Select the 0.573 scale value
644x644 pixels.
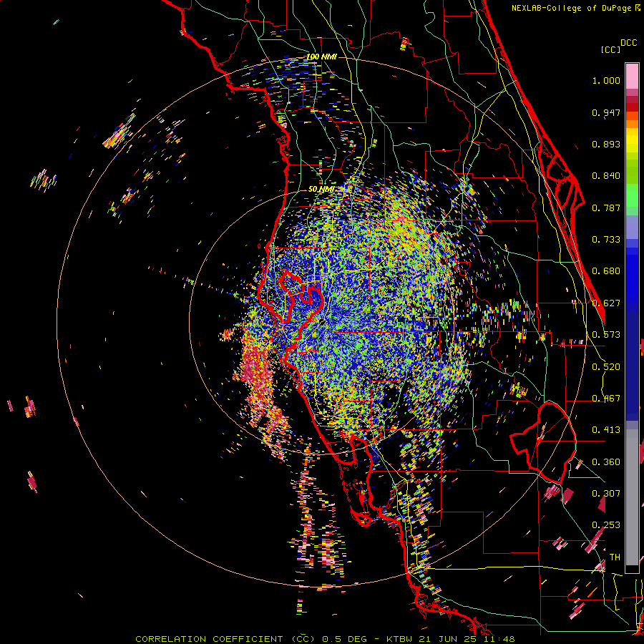click(606, 335)
